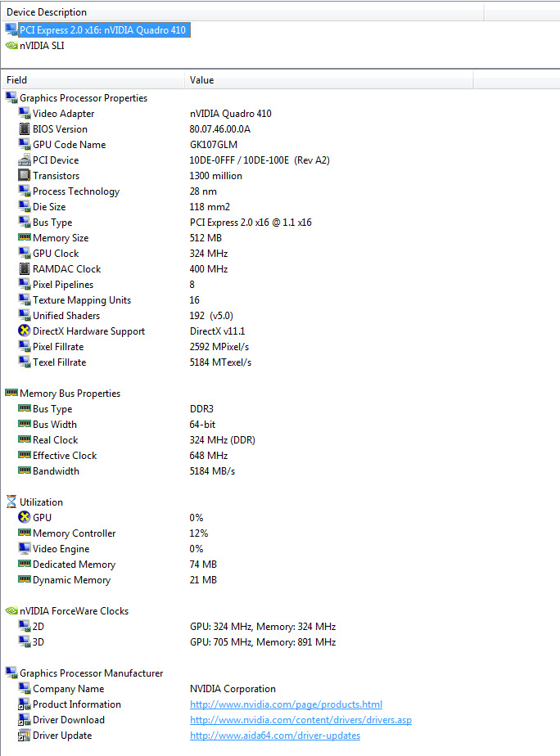Click the DirectX Hardware Support icon
This screenshot has height=756, width=560.
pos(24,331)
